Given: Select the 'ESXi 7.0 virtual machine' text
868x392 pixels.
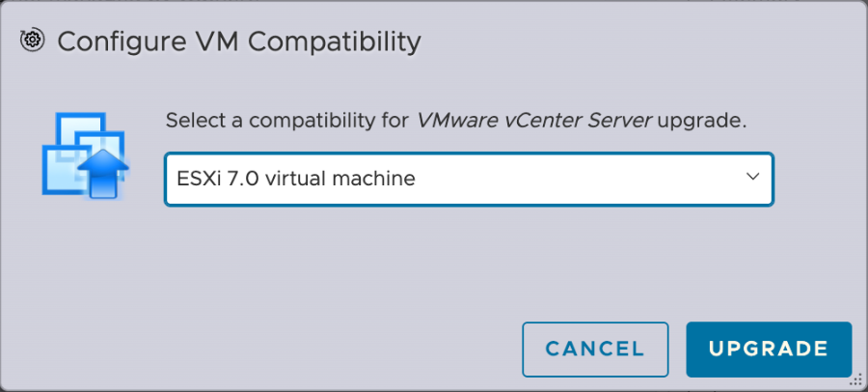Looking at the screenshot, I should [x=296, y=179].
